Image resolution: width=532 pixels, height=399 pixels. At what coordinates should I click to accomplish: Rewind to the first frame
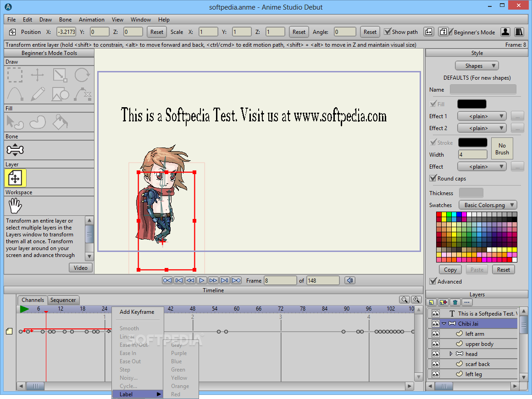(x=167, y=280)
